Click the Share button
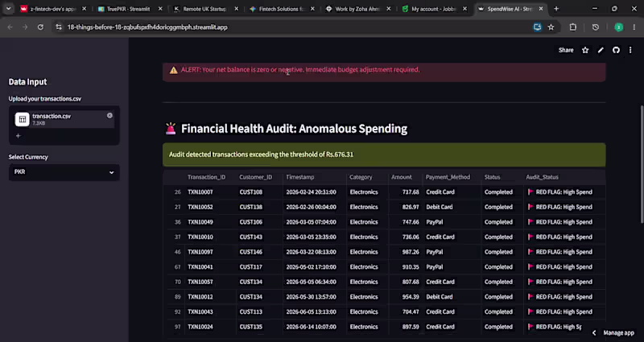644x342 pixels. click(566, 50)
